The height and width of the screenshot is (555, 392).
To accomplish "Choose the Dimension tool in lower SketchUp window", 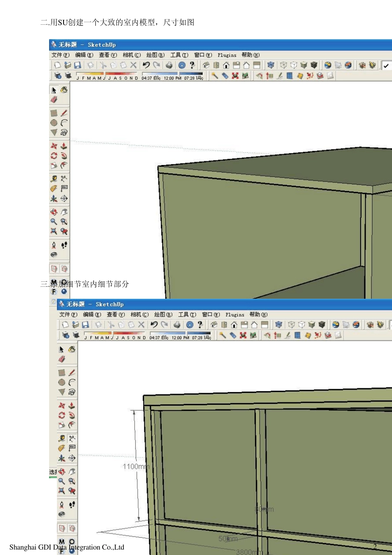I will (x=72, y=438).
